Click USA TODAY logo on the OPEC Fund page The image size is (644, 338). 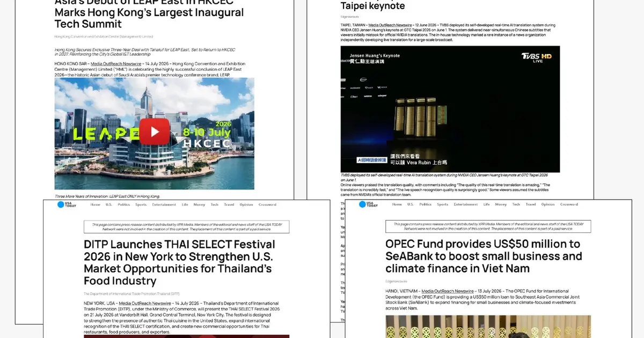(369, 204)
